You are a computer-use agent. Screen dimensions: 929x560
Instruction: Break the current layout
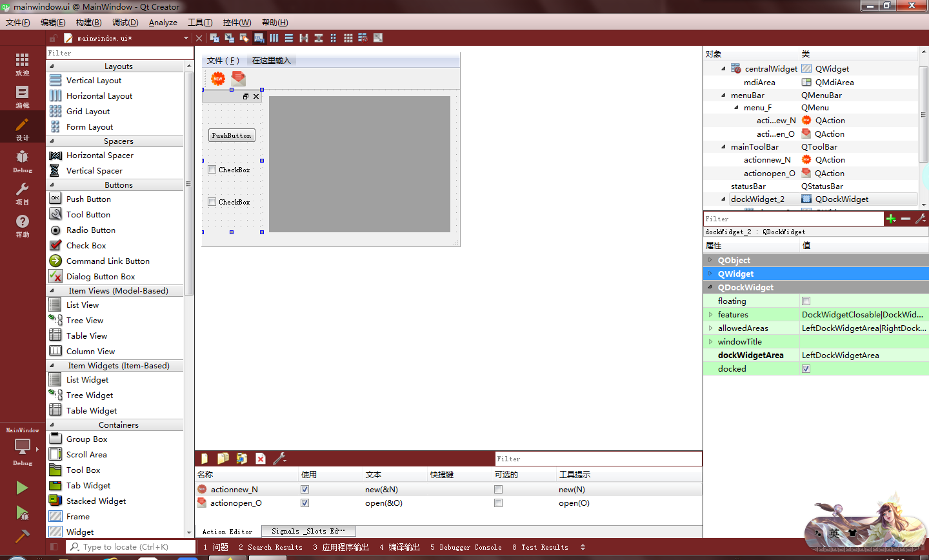363,37
